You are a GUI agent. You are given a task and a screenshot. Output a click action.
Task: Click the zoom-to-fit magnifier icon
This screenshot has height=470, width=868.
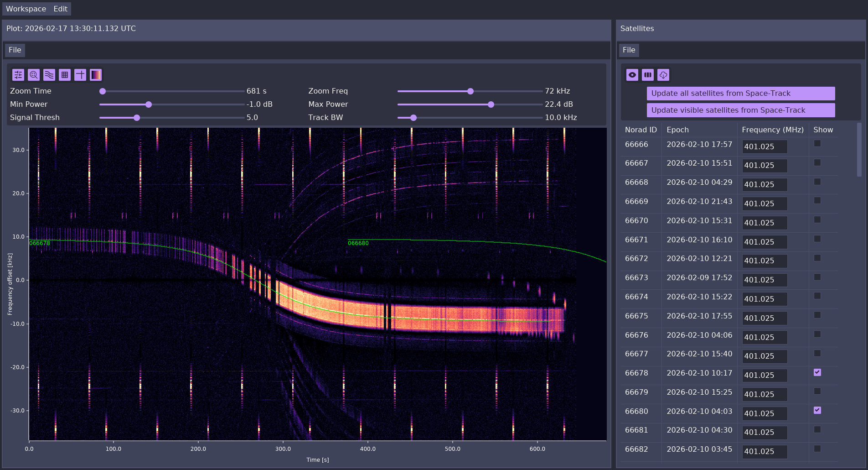click(34, 75)
